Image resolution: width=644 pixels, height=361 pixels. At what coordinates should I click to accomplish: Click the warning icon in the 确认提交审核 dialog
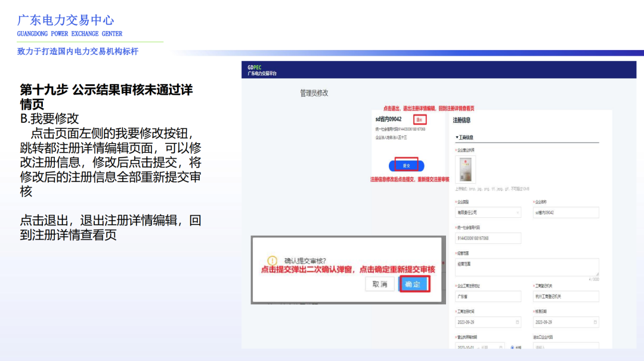tap(273, 259)
